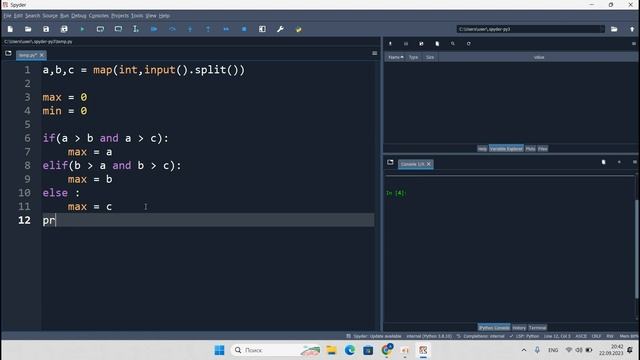This screenshot has width=640, height=360.
Task: Click the Spyder update available status
Action: click(x=374, y=336)
